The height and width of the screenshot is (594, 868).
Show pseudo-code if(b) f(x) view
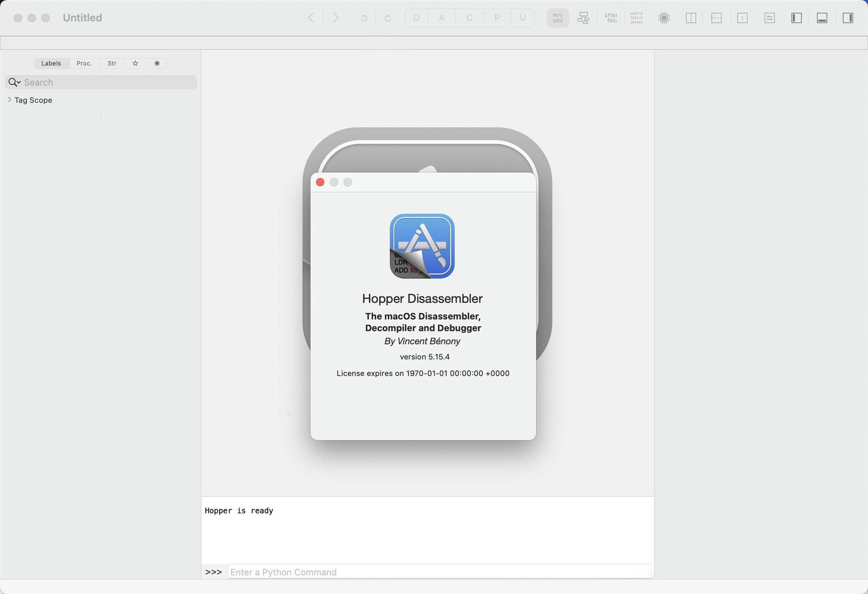point(611,18)
